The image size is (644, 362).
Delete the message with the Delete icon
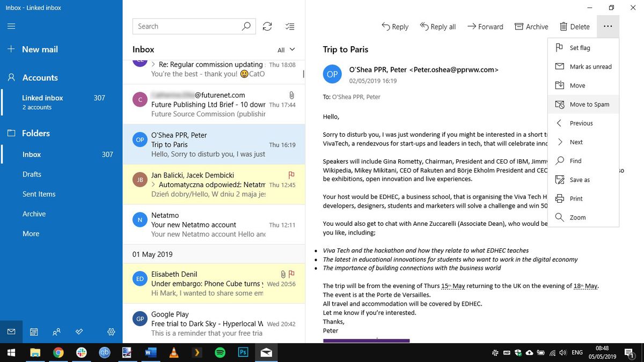pos(574,26)
